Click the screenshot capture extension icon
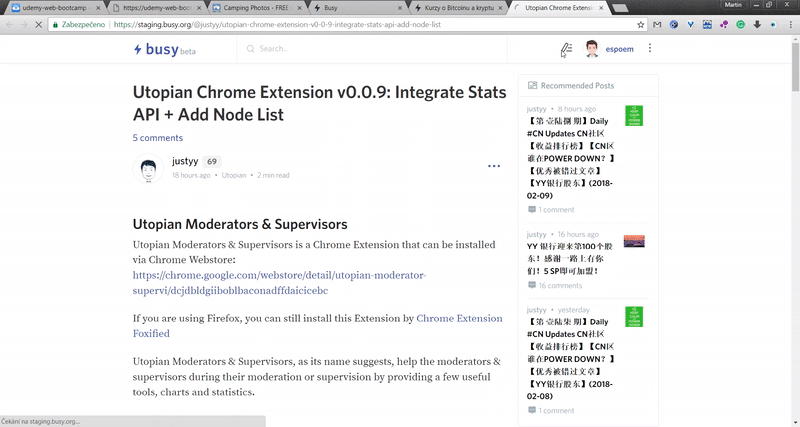Viewport: 800px width, 427px height. pyautogui.click(x=707, y=24)
